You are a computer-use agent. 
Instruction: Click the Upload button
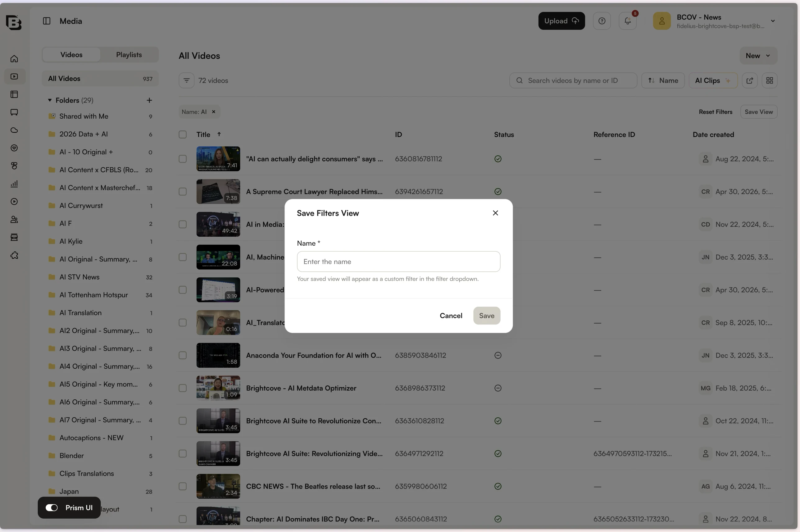tap(561, 21)
